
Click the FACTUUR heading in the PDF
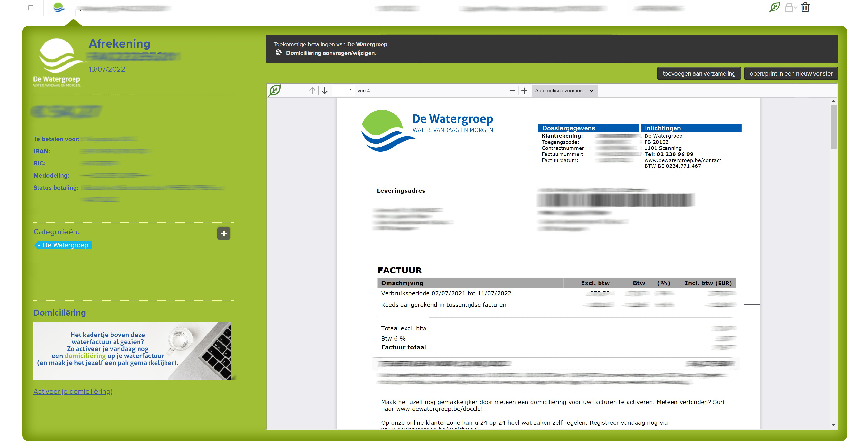[399, 270]
